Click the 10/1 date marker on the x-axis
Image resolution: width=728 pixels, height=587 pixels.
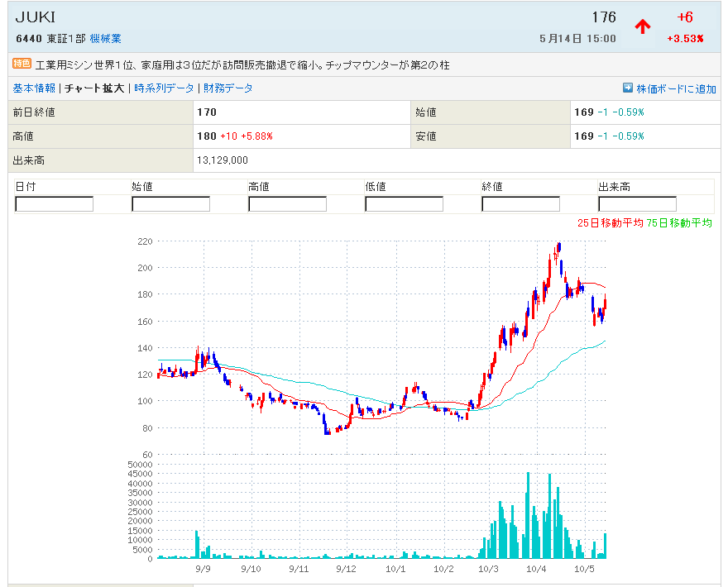point(395,569)
